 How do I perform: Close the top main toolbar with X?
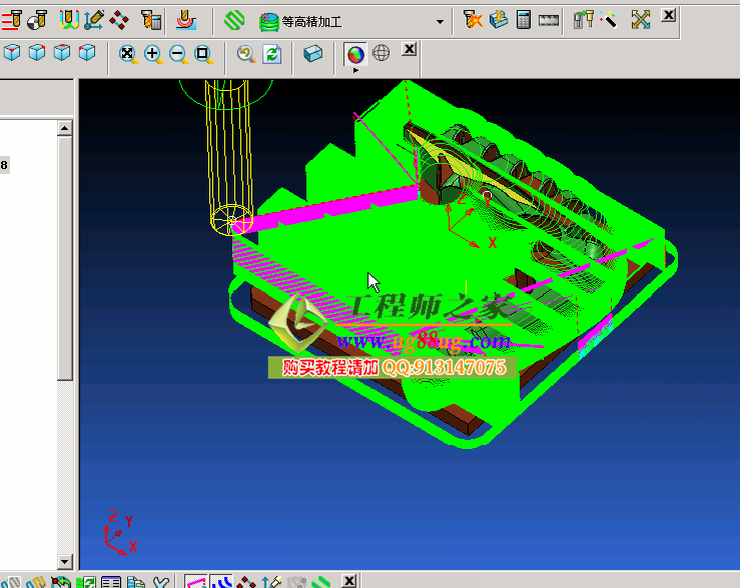(x=669, y=15)
